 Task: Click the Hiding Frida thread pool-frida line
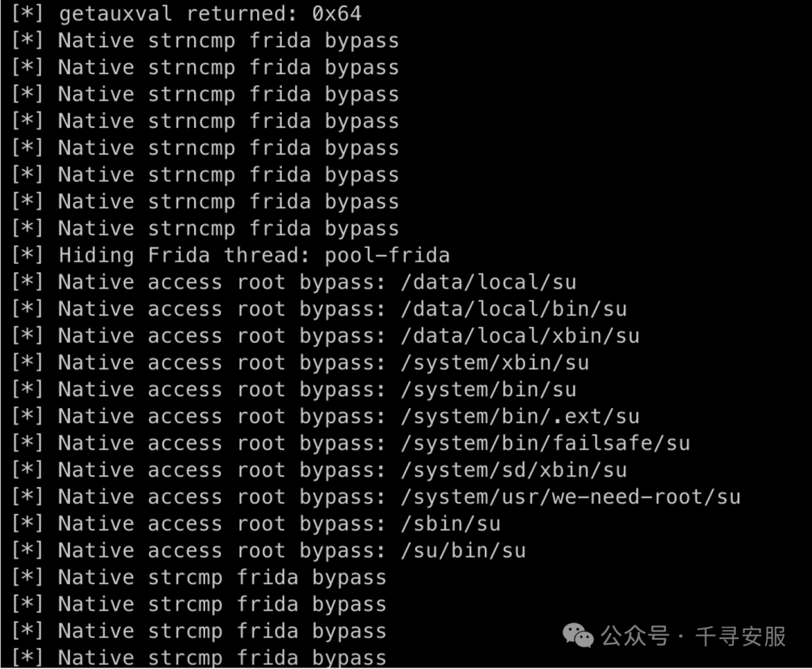point(231,256)
